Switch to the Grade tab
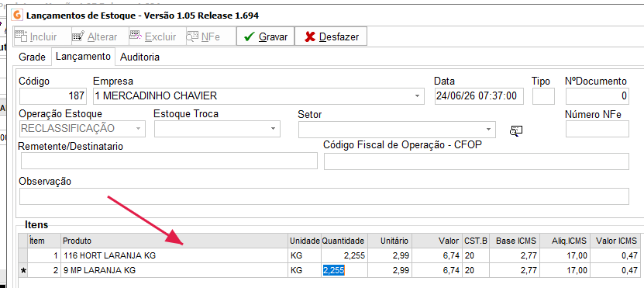The height and width of the screenshot is (288, 644). (x=32, y=57)
